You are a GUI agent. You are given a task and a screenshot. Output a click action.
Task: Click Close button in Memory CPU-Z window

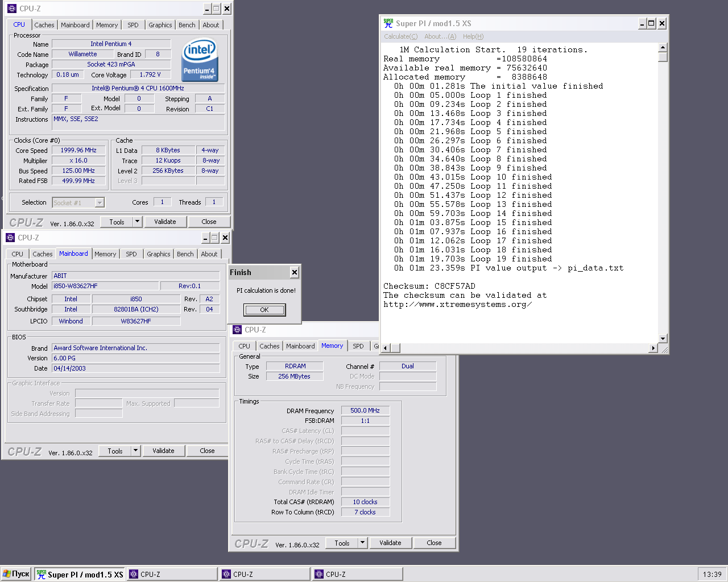tap(434, 543)
